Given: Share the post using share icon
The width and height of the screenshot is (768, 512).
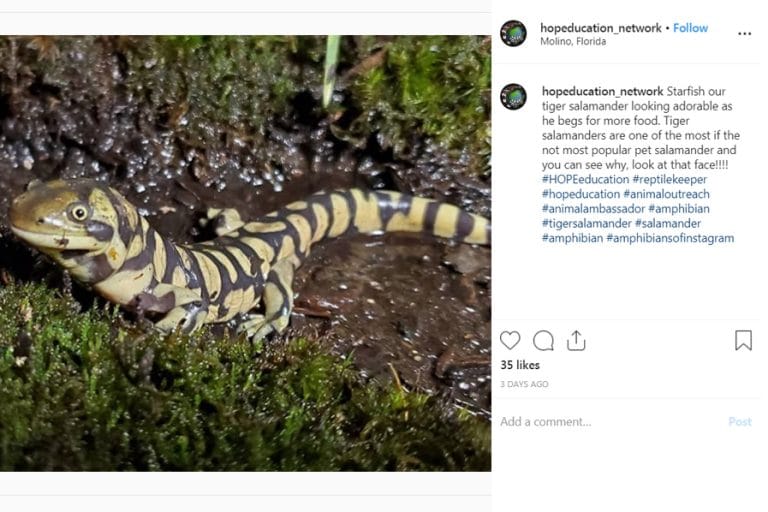Looking at the screenshot, I should tap(576, 340).
